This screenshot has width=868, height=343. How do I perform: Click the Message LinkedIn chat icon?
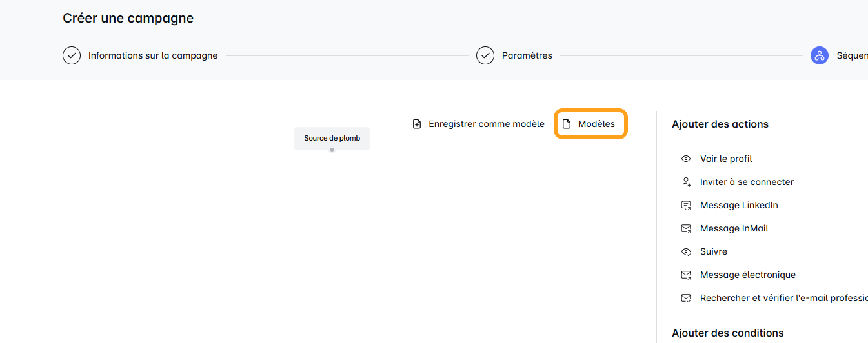coord(686,205)
